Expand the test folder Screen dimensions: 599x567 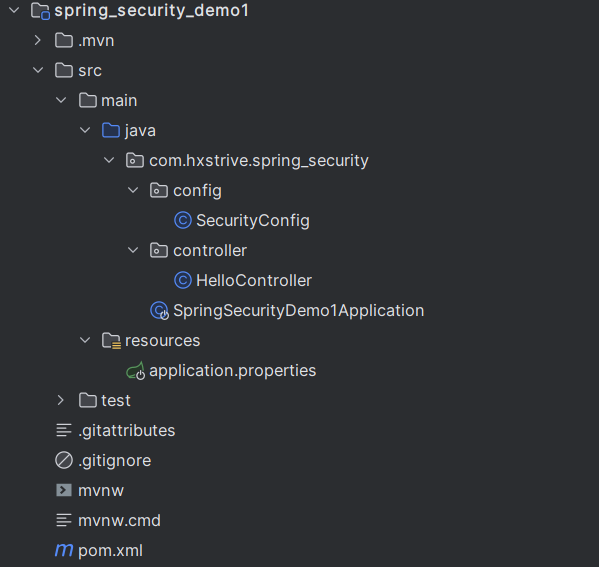(x=61, y=400)
